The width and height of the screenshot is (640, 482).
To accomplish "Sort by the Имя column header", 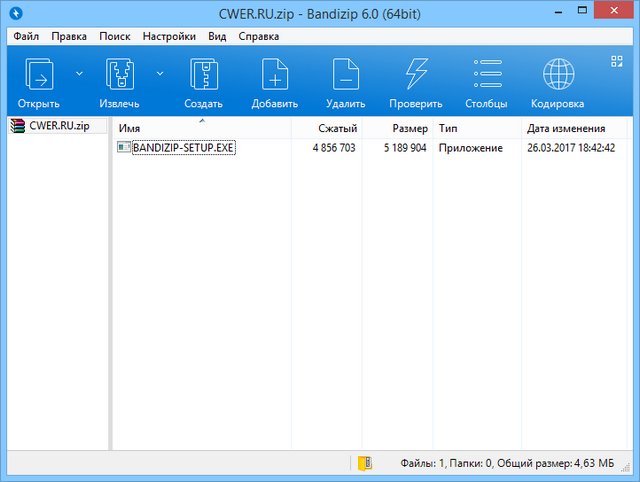I will point(200,128).
